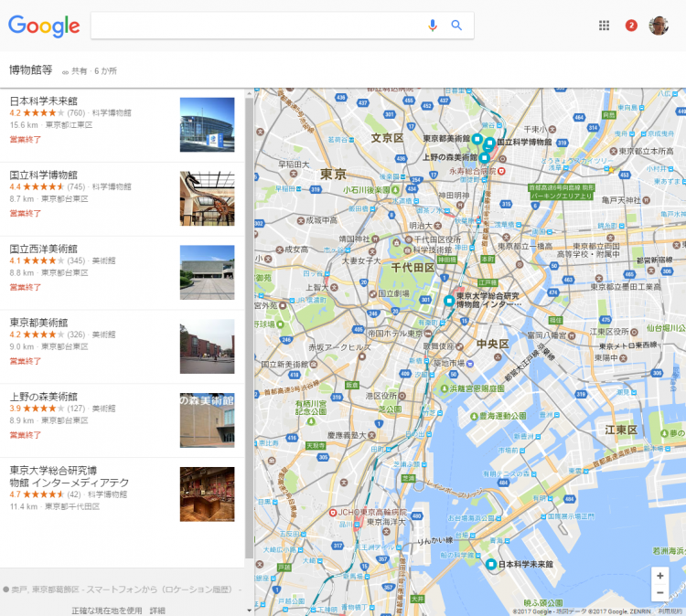This screenshot has height=616, width=686.
Task: Start voice search with microphone icon
Action: [433, 26]
